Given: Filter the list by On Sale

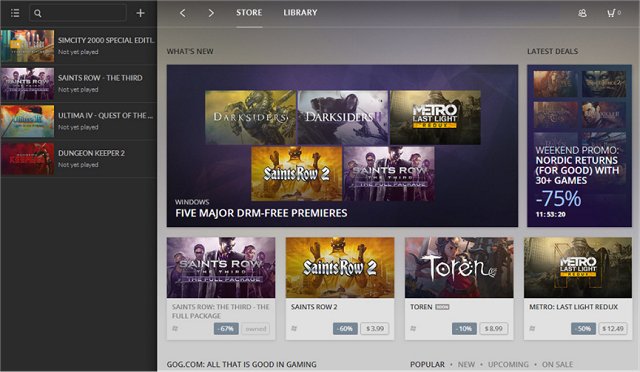Looking at the screenshot, I should tap(557, 364).
